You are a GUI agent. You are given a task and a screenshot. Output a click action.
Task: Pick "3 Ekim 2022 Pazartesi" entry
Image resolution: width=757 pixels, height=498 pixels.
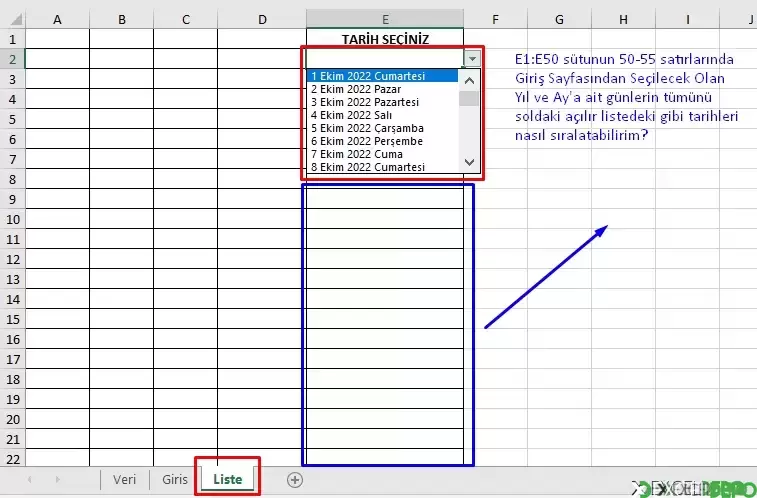click(x=382, y=102)
